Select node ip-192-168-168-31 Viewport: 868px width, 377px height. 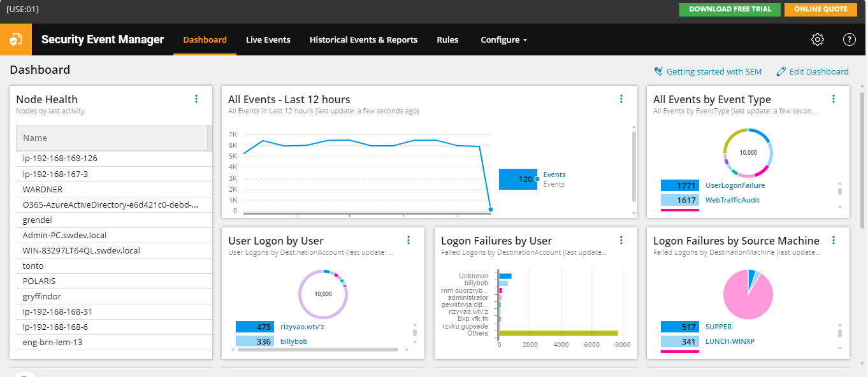[114, 311]
